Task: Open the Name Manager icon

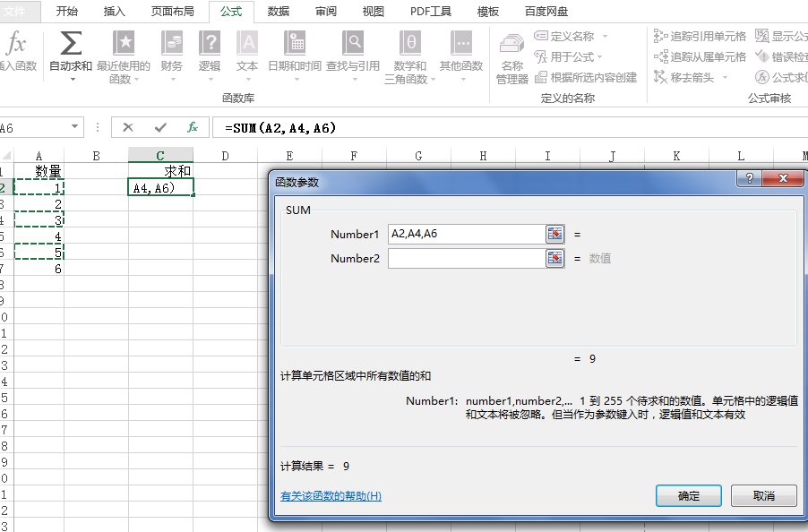Action: click(x=511, y=44)
